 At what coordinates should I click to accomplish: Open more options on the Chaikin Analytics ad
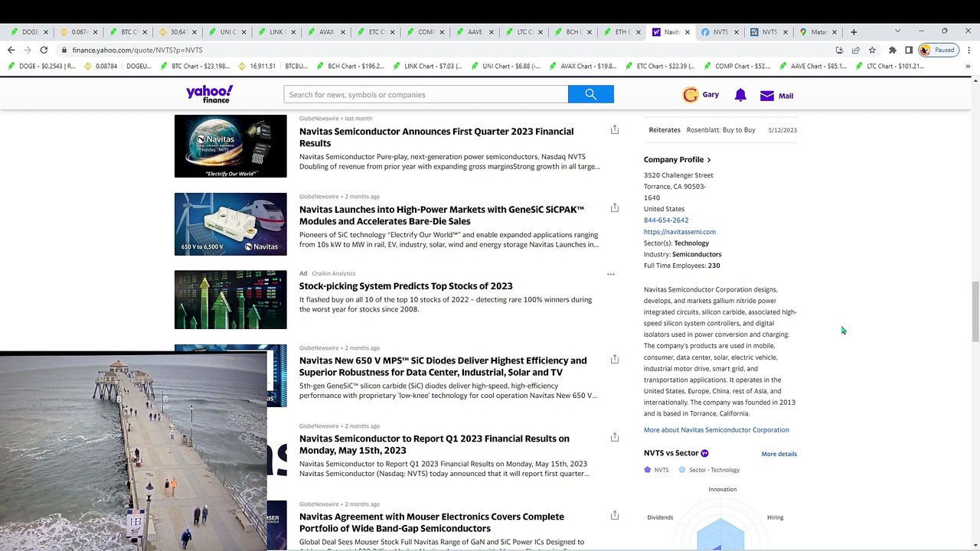(611, 274)
